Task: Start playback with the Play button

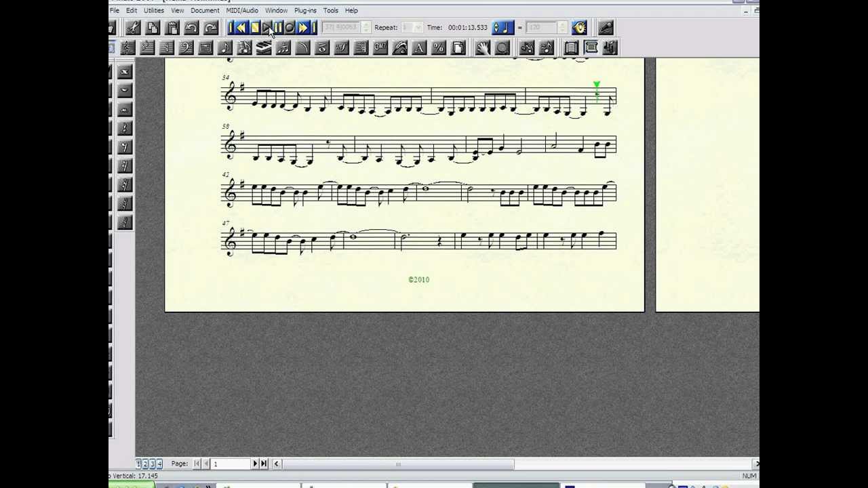Action: point(268,28)
